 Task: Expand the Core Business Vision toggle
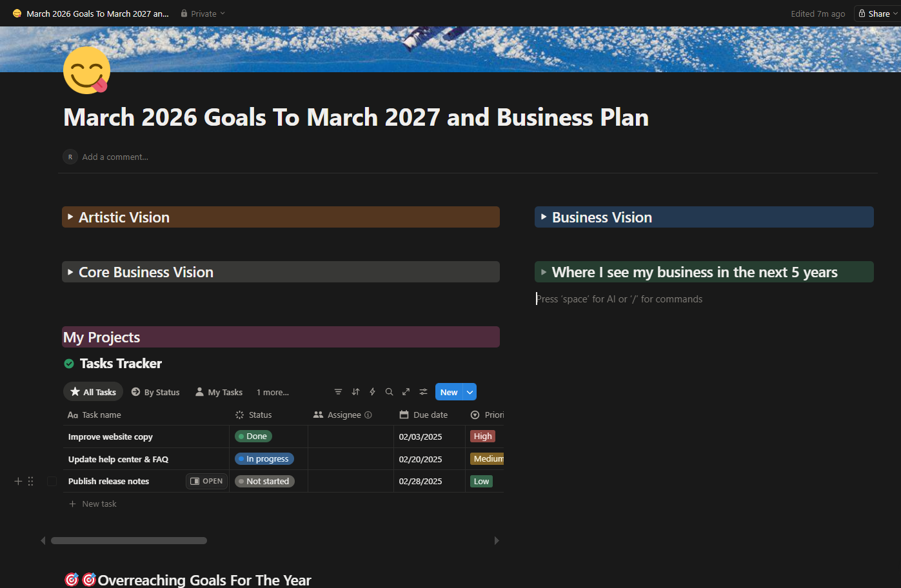(70, 271)
